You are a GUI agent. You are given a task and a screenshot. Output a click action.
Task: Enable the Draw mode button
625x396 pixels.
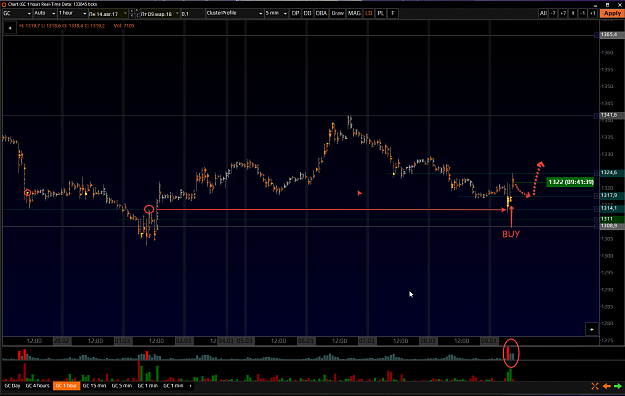point(338,13)
